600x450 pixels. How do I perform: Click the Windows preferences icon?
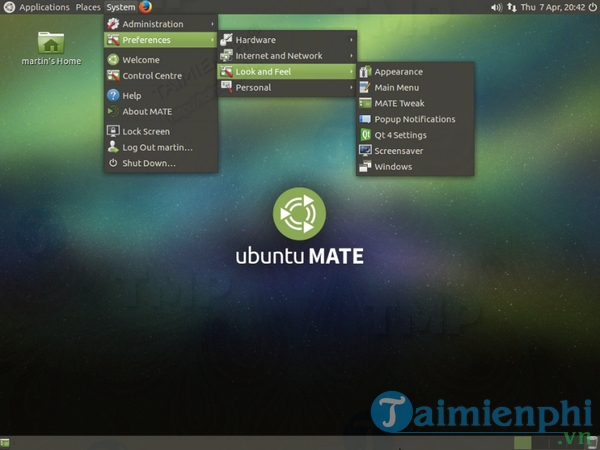click(365, 166)
